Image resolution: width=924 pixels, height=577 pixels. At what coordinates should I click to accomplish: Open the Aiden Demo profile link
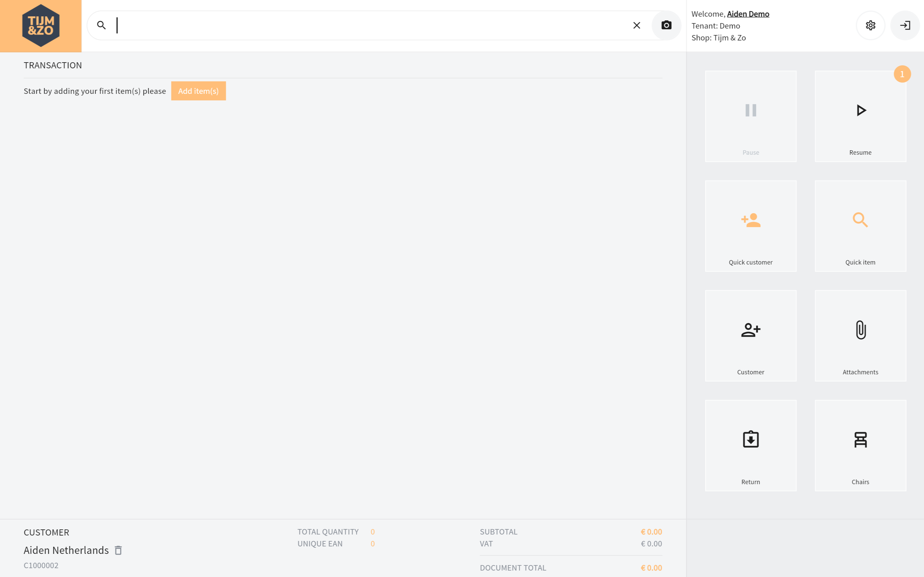pos(748,14)
